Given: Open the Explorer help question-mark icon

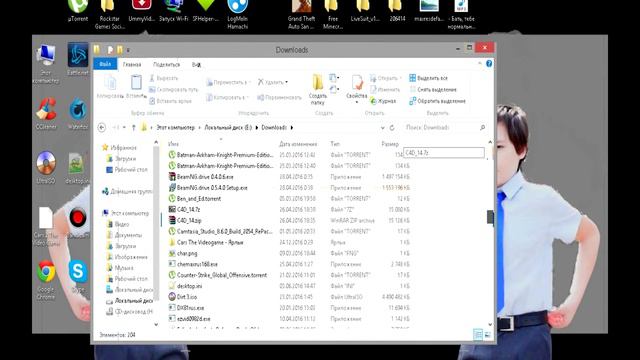Looking at the screenshot, I should [489, 64].
